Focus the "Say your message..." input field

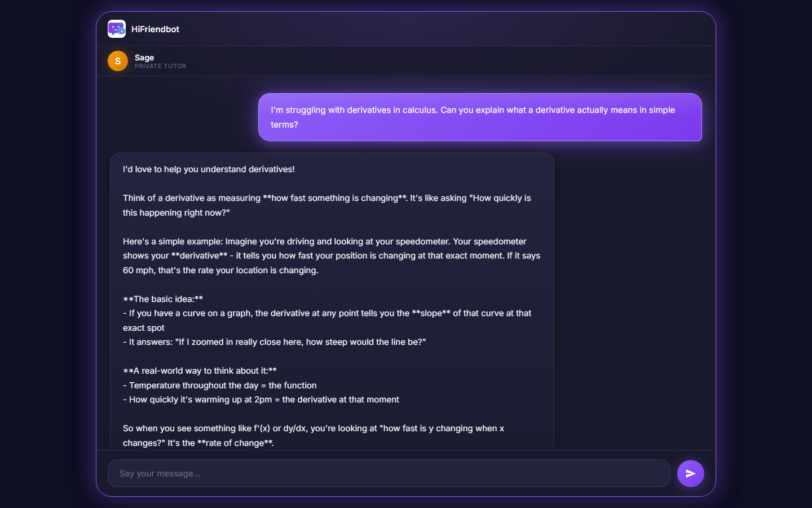click(389, 474)
